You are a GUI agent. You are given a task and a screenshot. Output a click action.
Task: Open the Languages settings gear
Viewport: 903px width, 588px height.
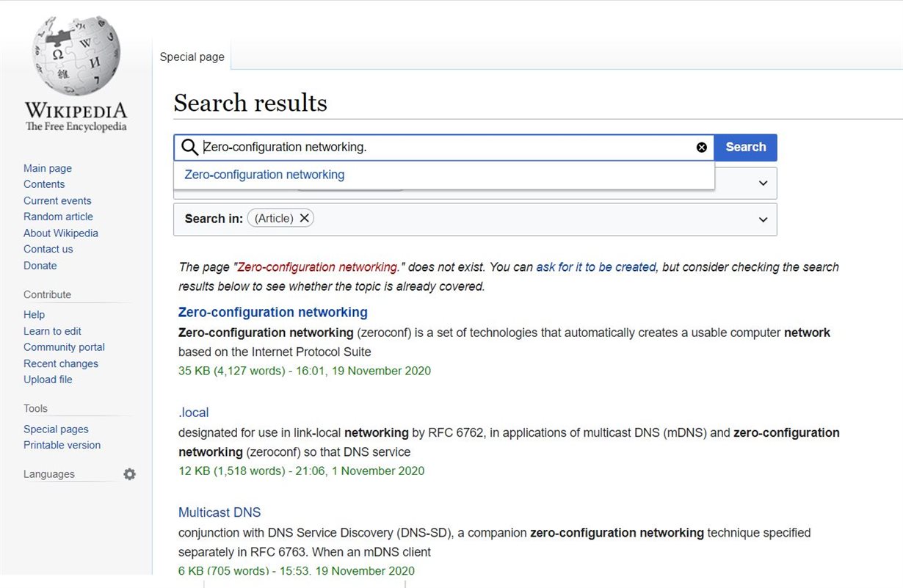point(130,474)
